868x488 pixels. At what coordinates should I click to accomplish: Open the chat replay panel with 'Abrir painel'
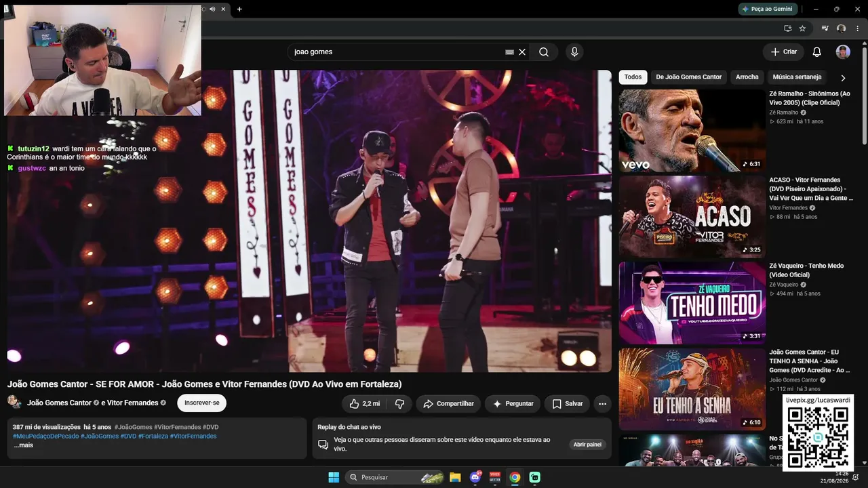(x=587, y=445)
